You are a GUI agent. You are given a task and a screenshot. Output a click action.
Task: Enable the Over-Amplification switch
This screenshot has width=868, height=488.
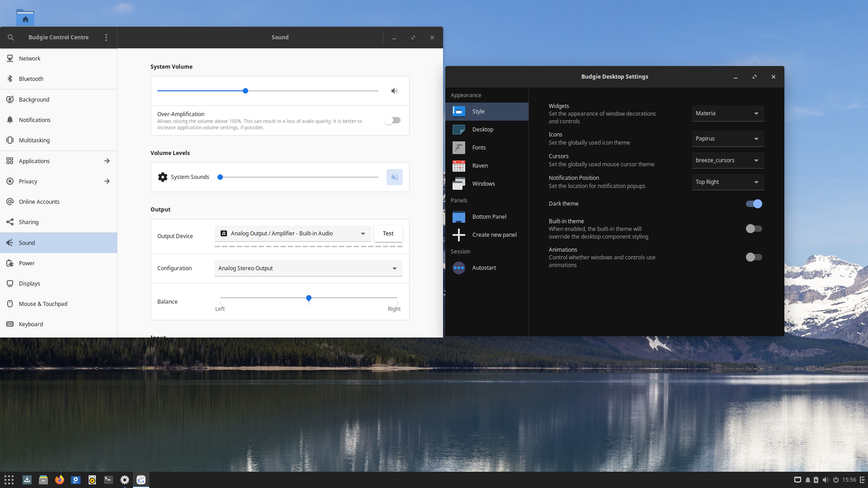point(392,120)
